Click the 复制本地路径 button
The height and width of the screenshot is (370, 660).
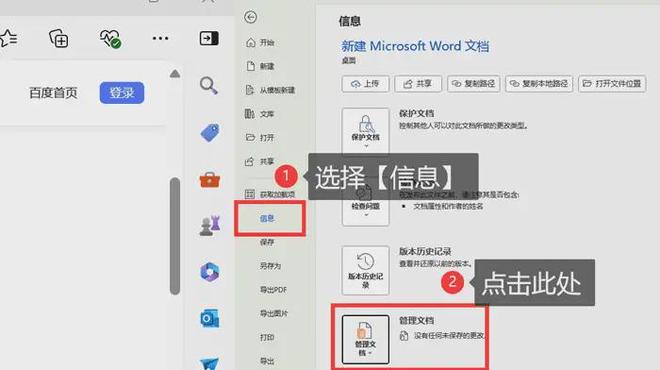pos(539,84)
